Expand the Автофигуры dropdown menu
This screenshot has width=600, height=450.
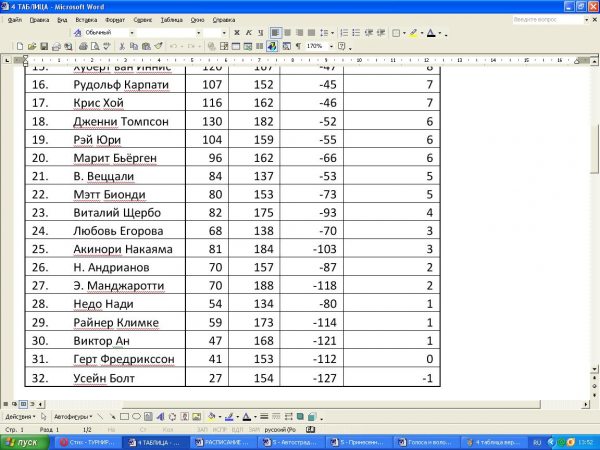click(73, 416)
